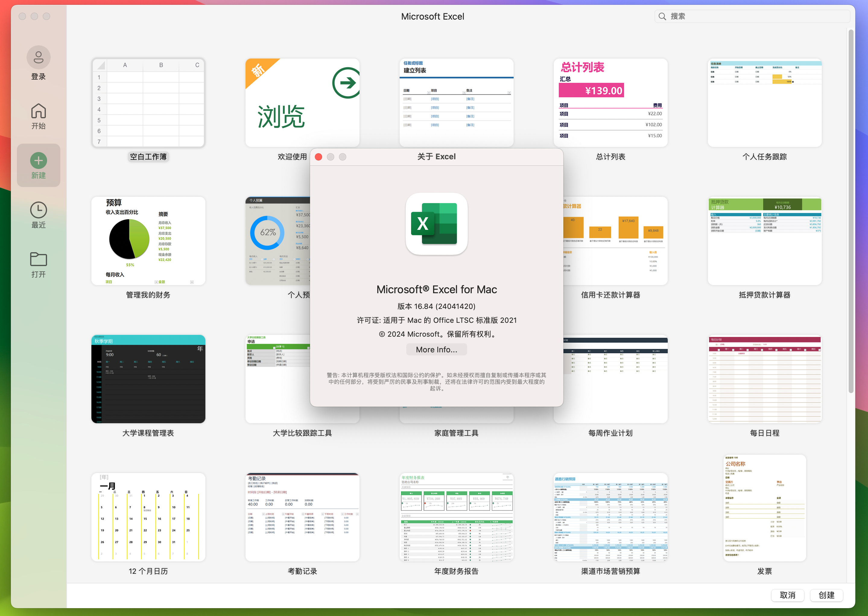The width and height of the screenshot is (868, 616).
Task: Click the Excel logo in About dialog
Action: 436,224
